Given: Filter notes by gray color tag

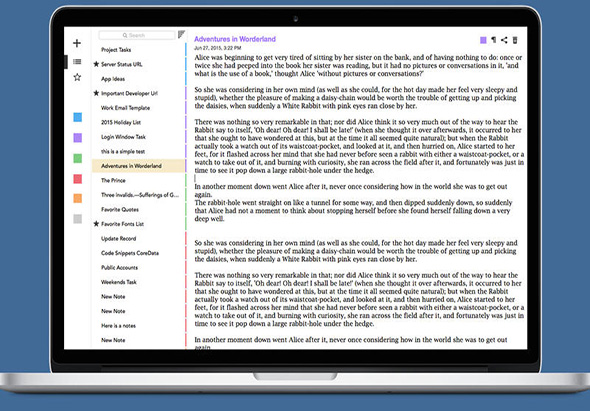Looking at the screenshot, I should pos(78,219).
